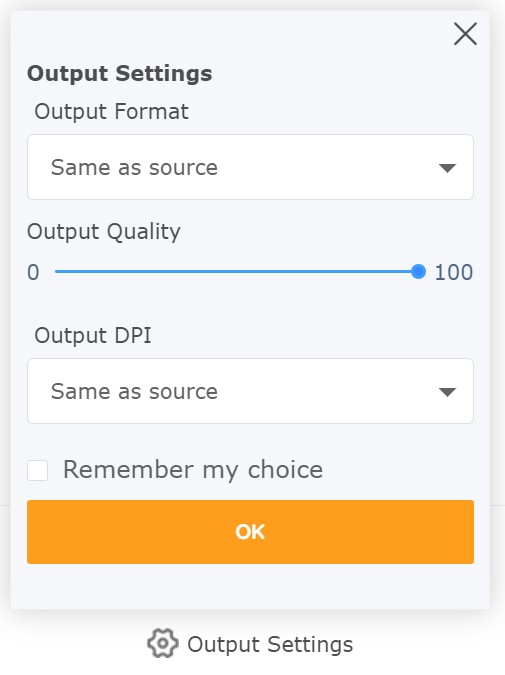The height and width of the screenshot is (675, 505).
Task: Click the quality track at the three-quarter point
Action: 327,272
